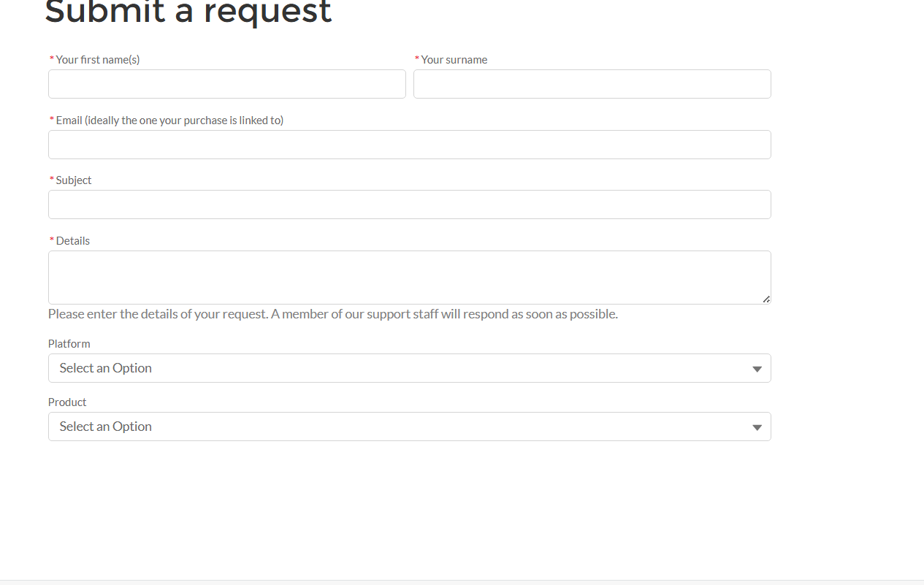This screenshot has height=585, width=924.
Task: Click the 'Platform' label
Action: coord(69,344)
